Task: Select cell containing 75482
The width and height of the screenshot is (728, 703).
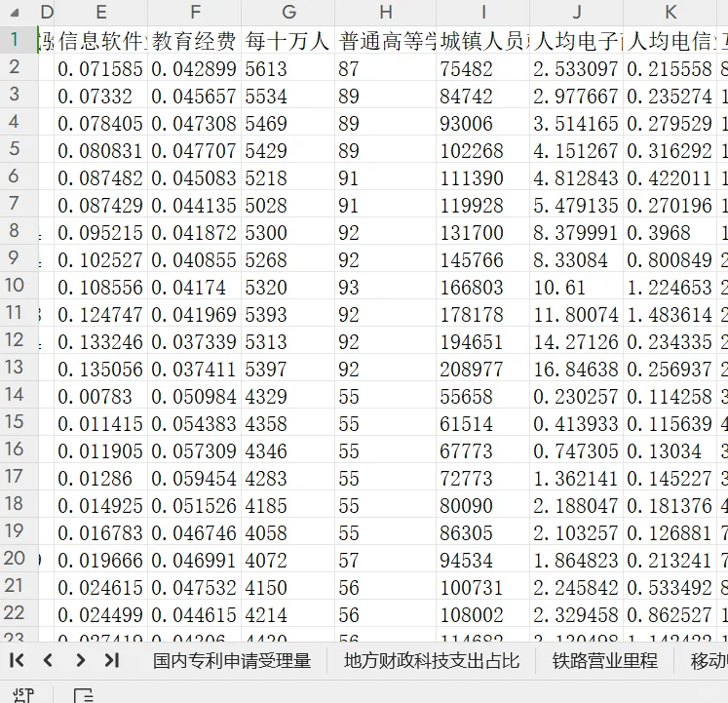Action: pos(483,68)
